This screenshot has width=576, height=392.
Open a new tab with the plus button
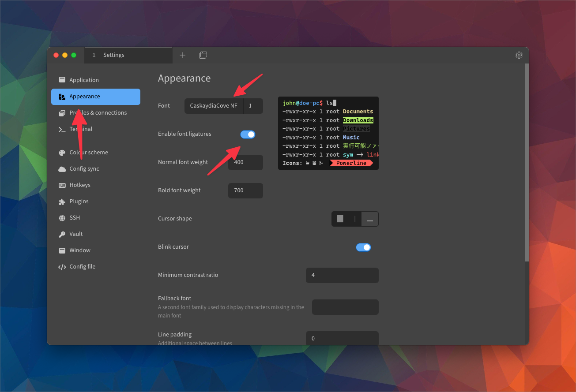pos(182,55)
